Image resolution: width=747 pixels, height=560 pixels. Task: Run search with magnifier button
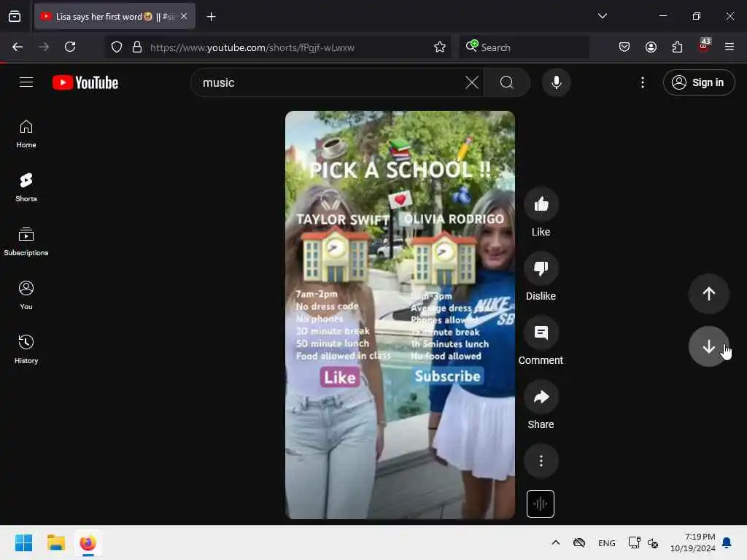point(507,82)
